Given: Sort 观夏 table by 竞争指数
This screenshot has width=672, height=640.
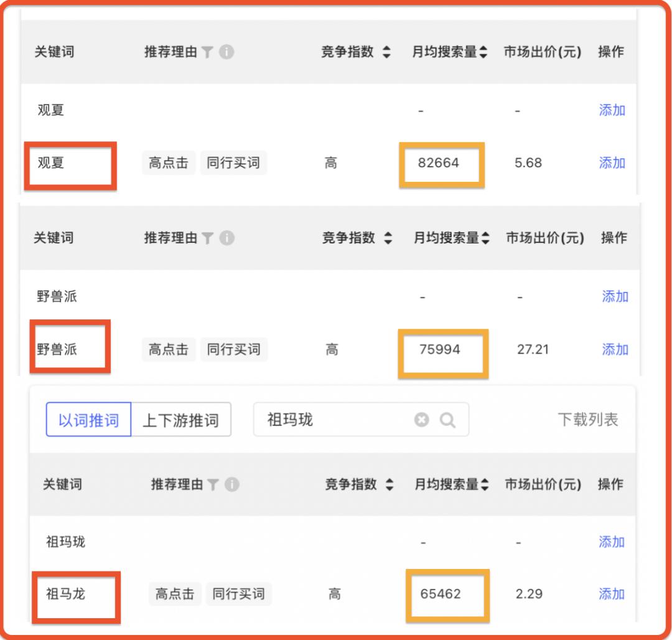Looking at the screenshot, I should pyautogui.click(x=386, y=52).
